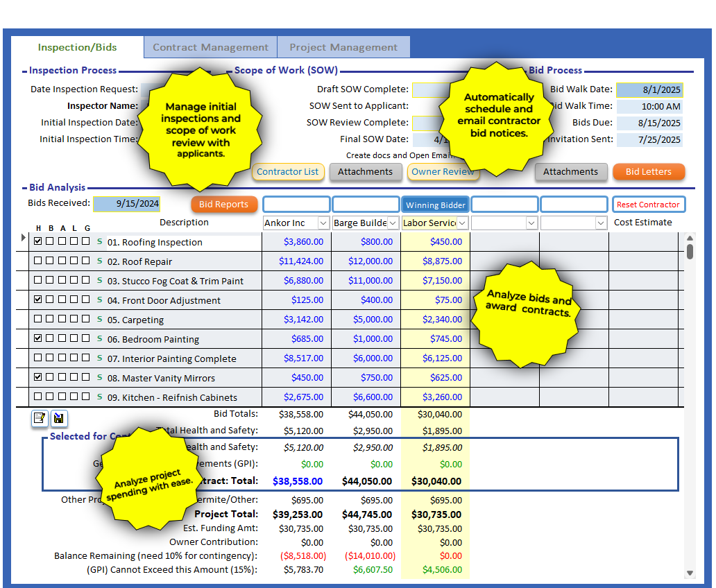Click the Ankor contract total $38,558.00 in blue
The width and height of the screenshot is (716, 588).
pos(297,481)
